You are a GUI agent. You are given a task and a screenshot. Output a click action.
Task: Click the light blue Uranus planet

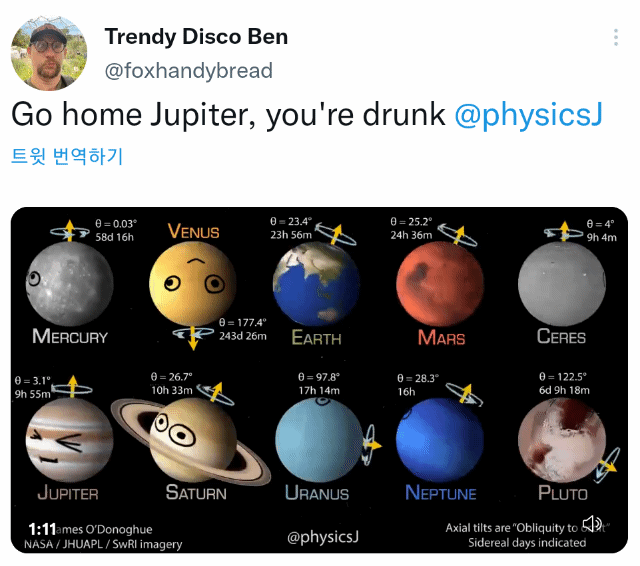(x=316, y=439)
